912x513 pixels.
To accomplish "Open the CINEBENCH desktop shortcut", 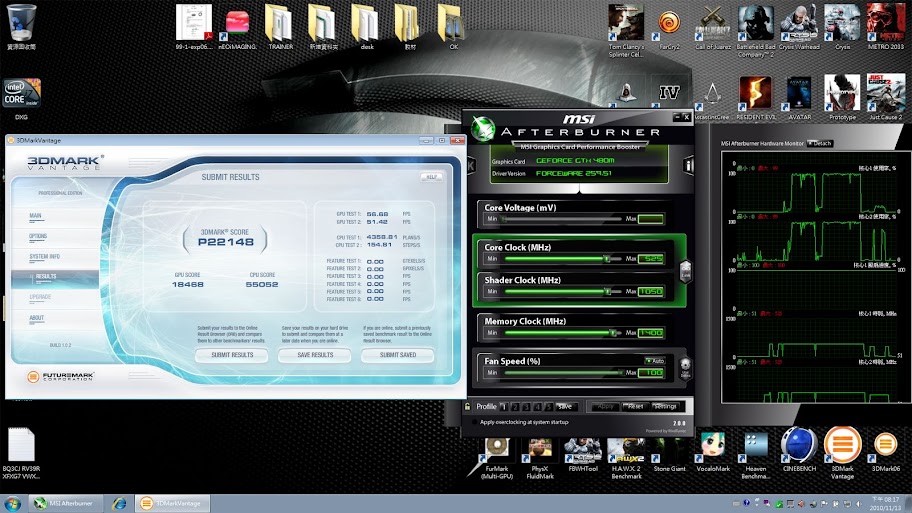I will (799, 449).
